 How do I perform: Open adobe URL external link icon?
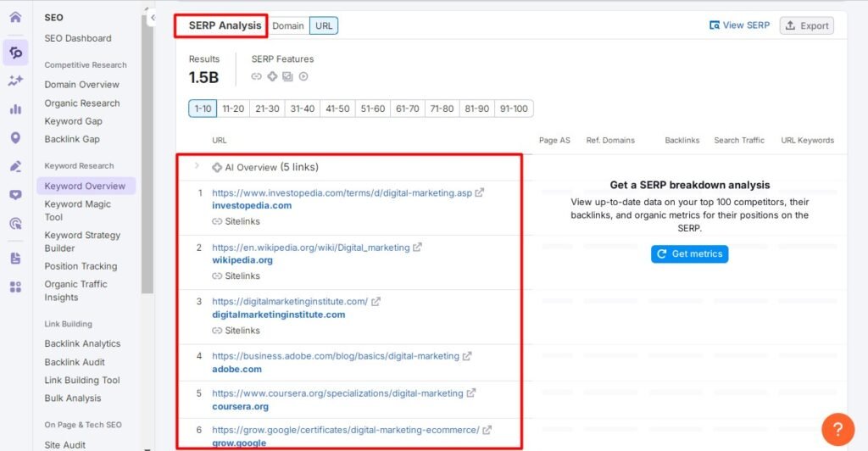[x=467, y=356]
